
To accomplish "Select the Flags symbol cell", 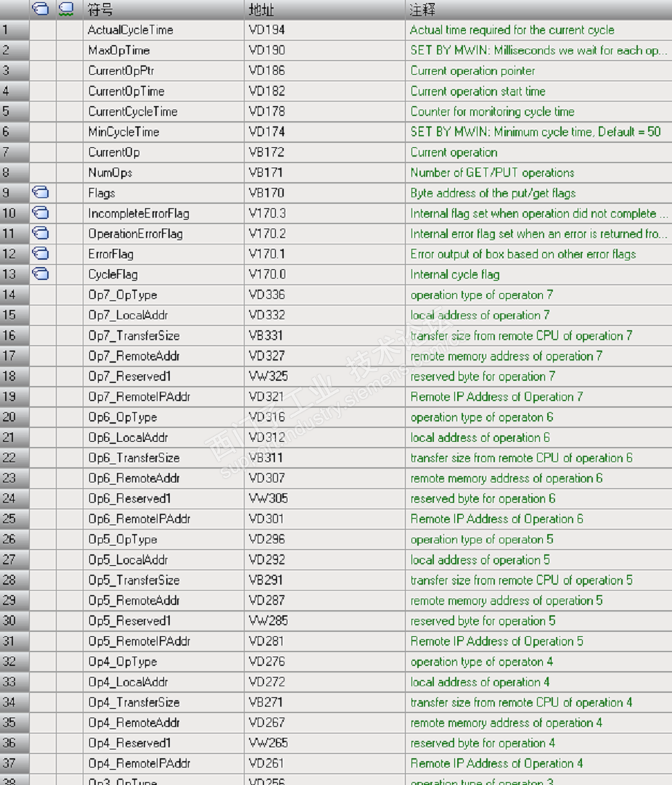I will (x=164, y=193).
